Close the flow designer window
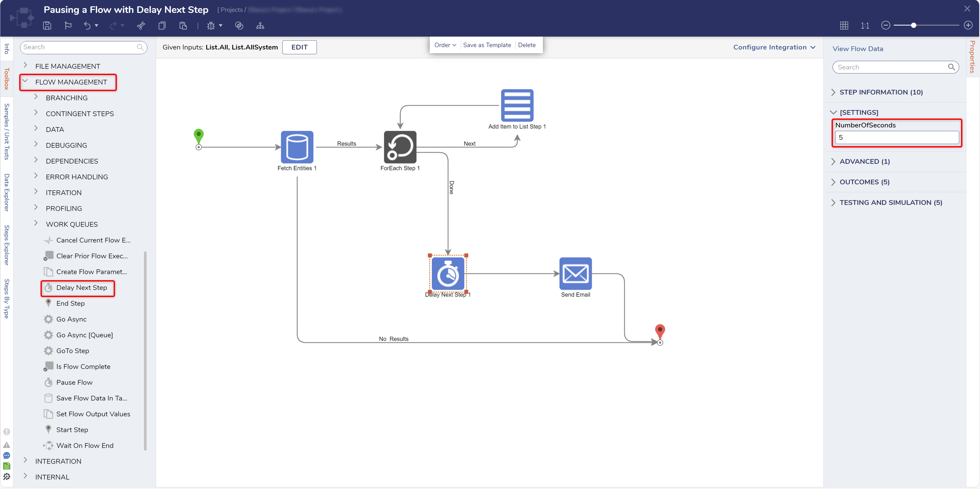The image size is (980, 489). [x=967, y=9]
